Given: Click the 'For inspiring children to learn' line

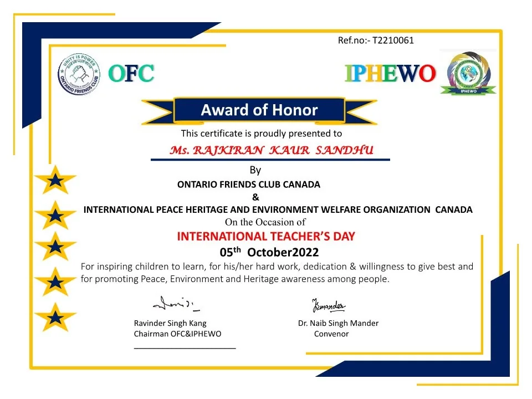Looking at the screenshot, I should pyautogui.click(x=277, y=267).
